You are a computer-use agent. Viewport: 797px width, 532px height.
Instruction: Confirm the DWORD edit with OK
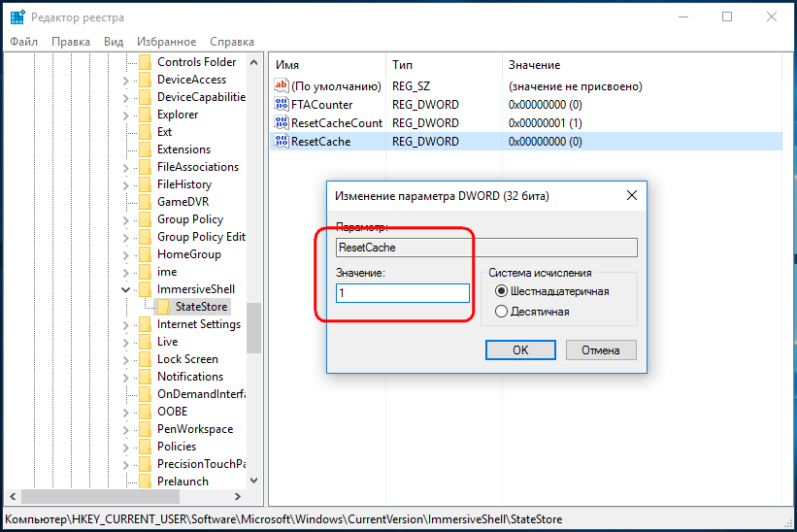520,350
